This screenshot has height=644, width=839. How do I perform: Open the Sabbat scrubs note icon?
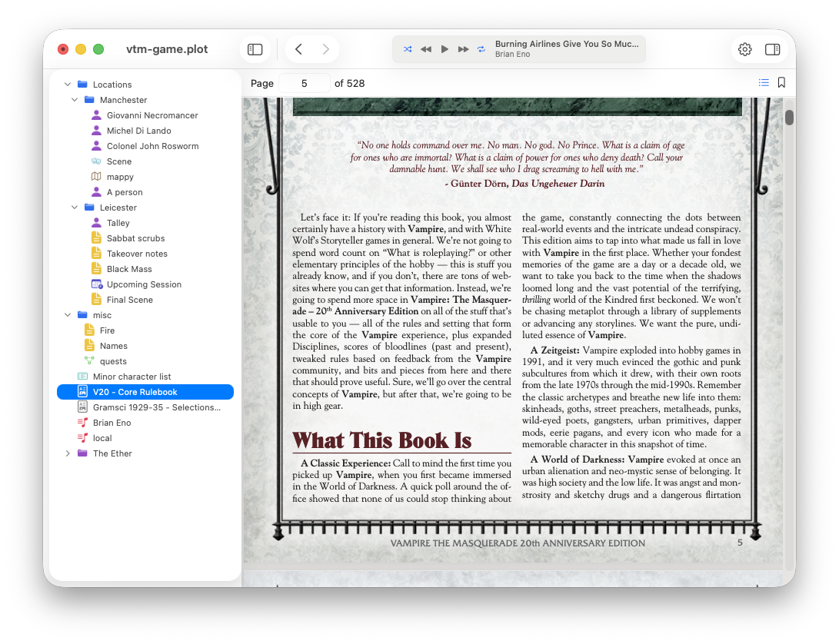(96, 238)
